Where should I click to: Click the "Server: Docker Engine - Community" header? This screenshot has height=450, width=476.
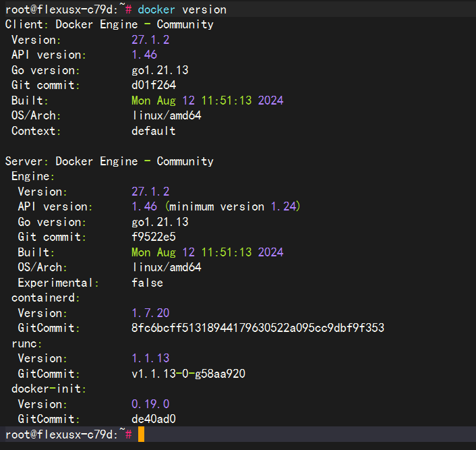coord(109,161)
